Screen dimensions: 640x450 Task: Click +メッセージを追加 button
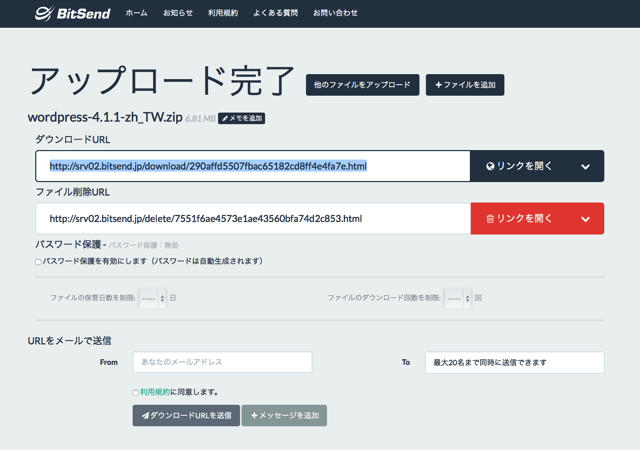tap(284, 416)
